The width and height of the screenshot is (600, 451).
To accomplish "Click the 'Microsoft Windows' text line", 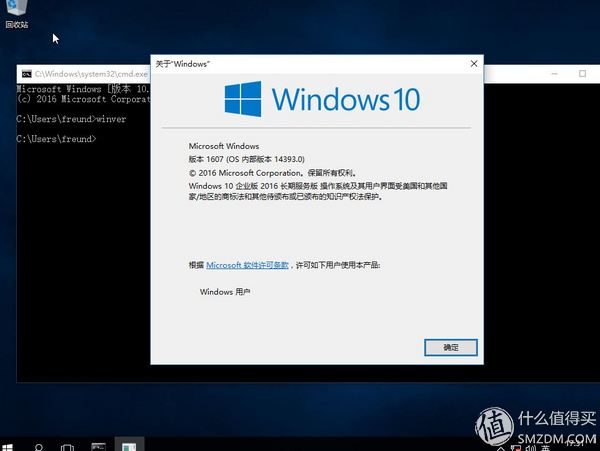I will [224, 146].
